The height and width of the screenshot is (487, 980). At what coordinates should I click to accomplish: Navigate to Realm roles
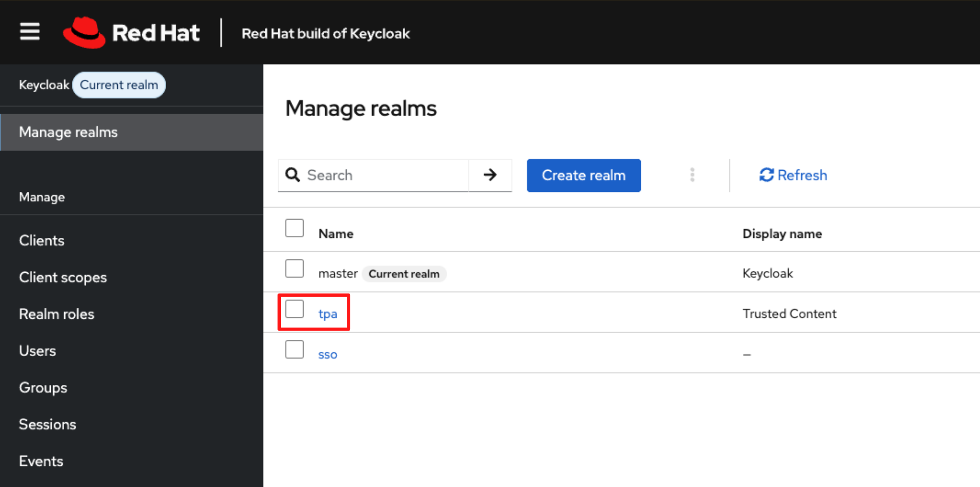(x=56, y=314)
